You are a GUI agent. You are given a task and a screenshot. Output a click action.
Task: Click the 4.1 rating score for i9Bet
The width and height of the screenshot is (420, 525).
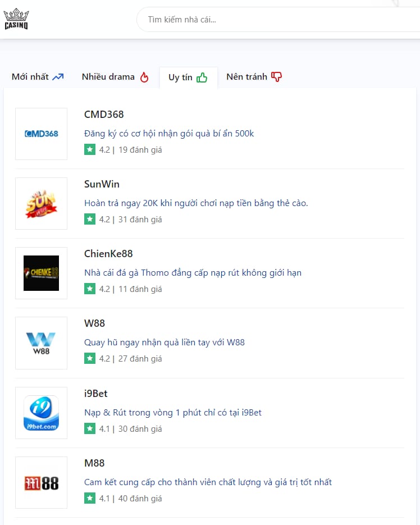pos(104,429)
